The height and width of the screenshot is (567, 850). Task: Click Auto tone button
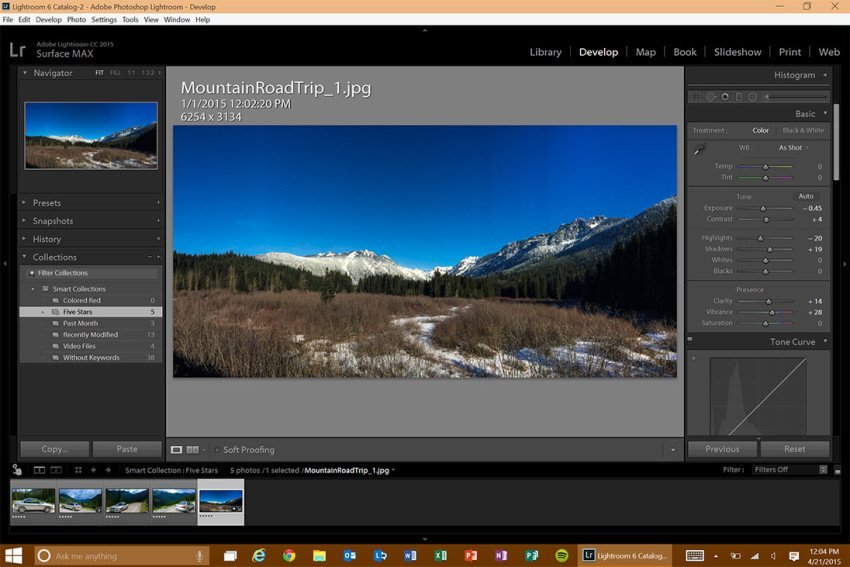coord(806,196)
